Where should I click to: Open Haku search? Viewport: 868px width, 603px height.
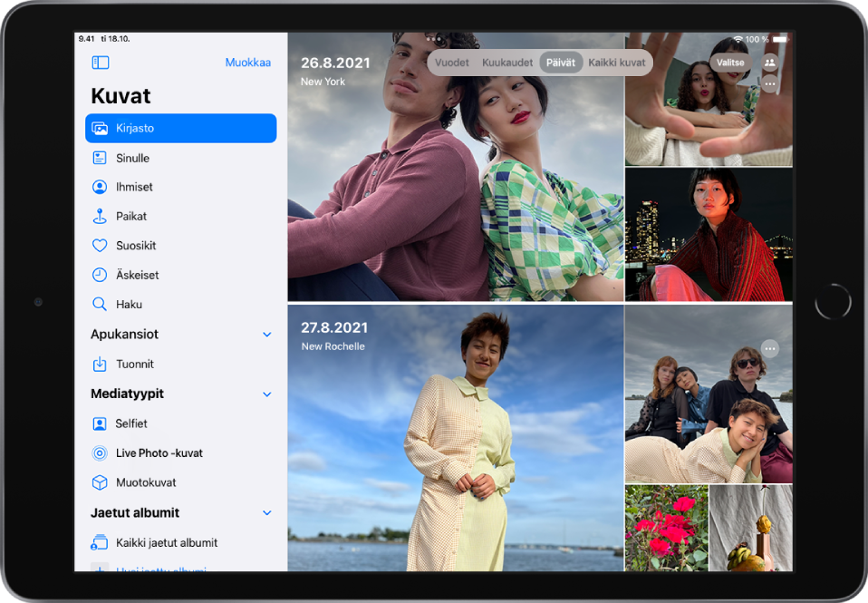(129, 305)
